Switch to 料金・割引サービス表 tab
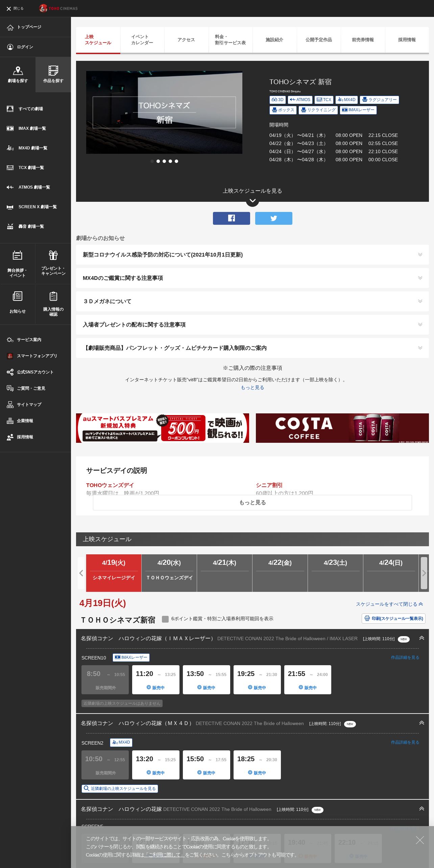This screenshot has width=434, height=868. 231,40
